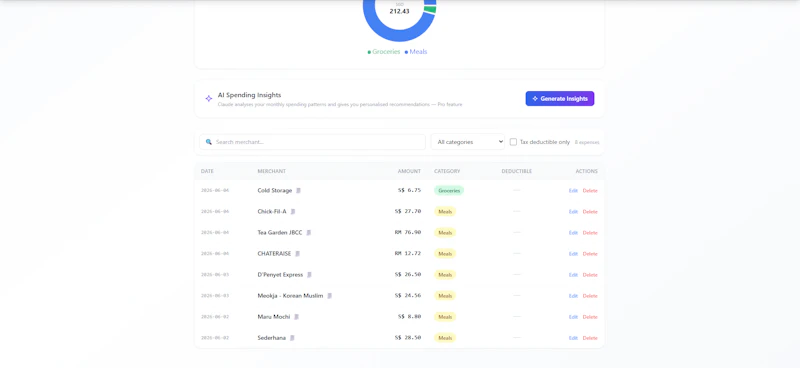Click the RM 12.72 amount
Viewport: 800px width, 368px height.
[x=408, y=254]
